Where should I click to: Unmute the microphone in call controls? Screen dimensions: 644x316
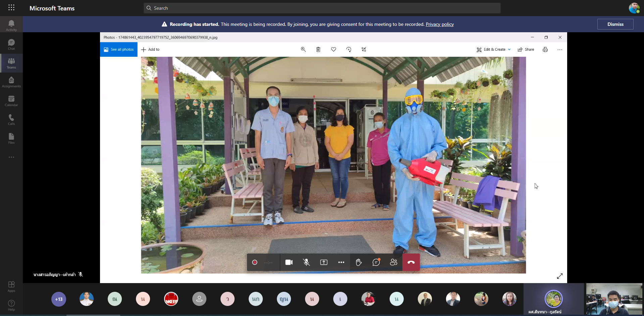[306, 262]
